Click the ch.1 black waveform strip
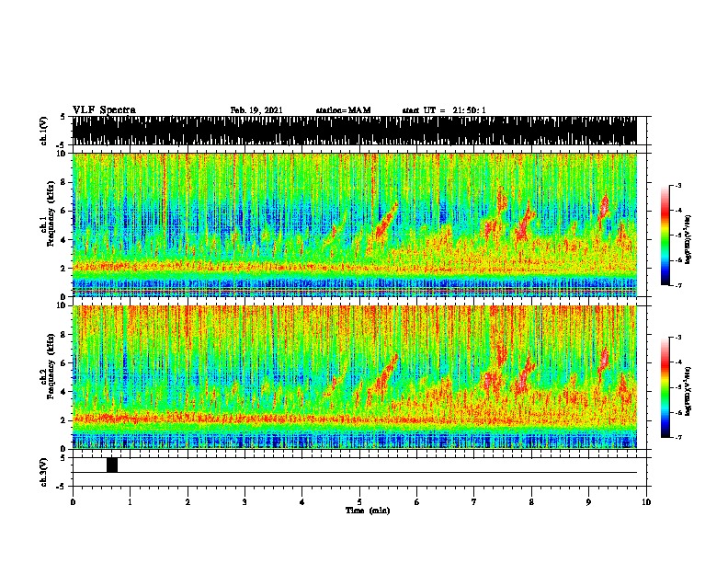Screen dimensions: 728x563 [355, 131]
